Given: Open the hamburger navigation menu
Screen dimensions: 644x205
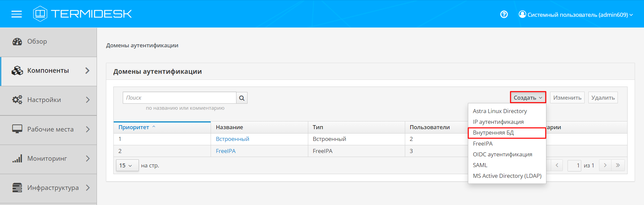Looking at the screenshot, I should point(16,14).
